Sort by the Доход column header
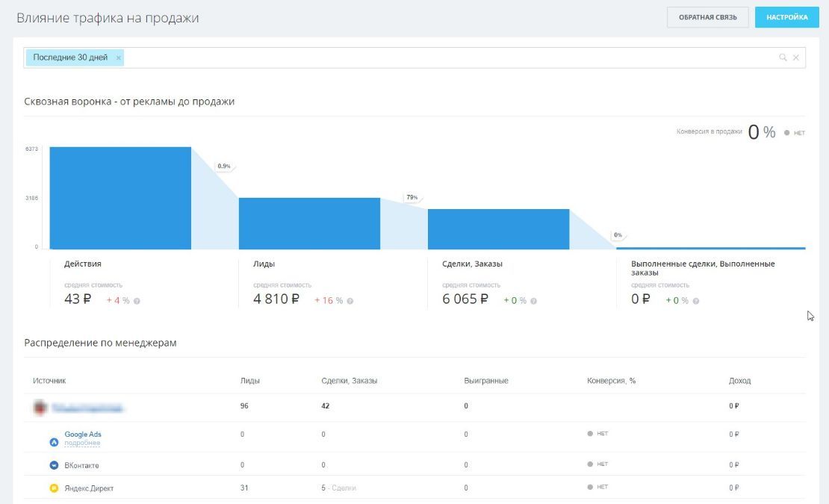 click(739, 381)
